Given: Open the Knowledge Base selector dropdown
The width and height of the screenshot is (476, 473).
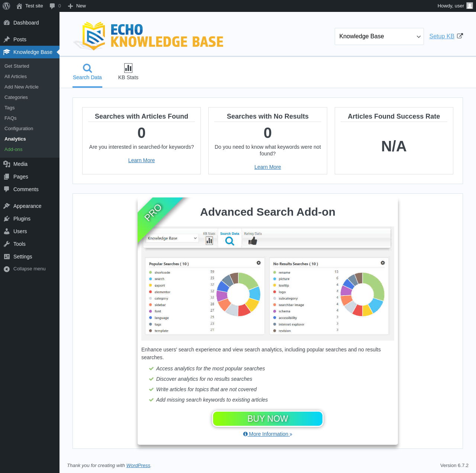Looking at the screenshot, I should coord(379,36).
